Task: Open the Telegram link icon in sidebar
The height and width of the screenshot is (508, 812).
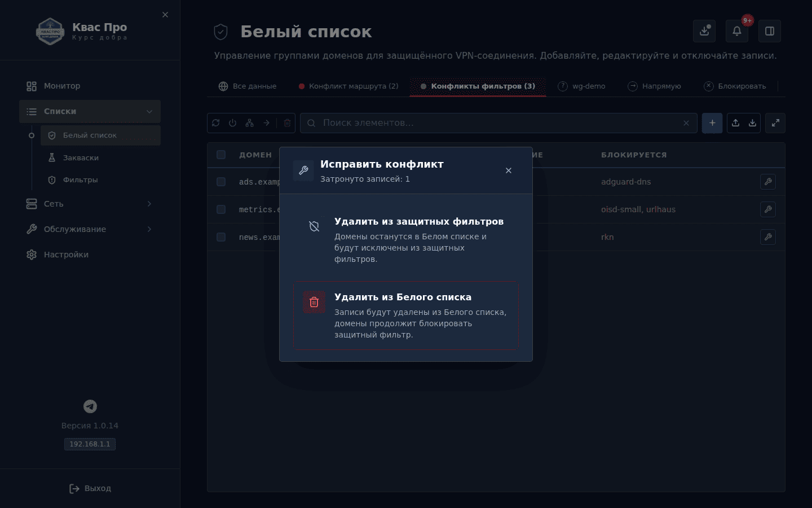Action: (90, 406)
